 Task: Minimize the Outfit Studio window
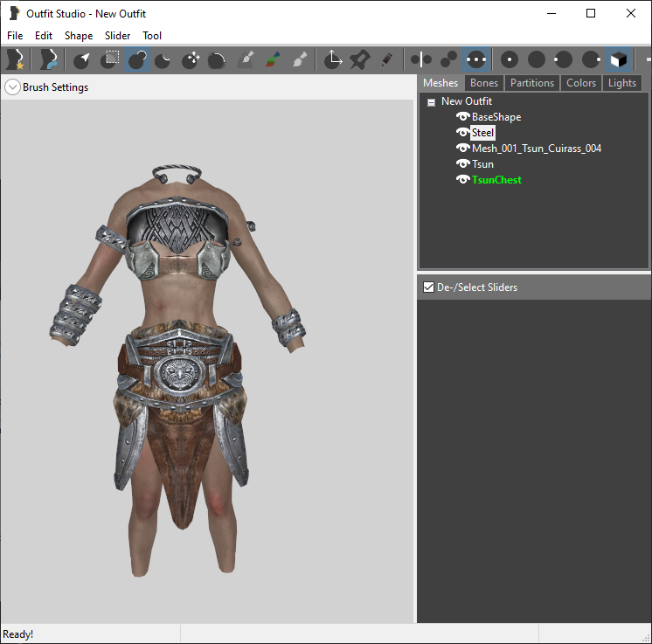click(x=551, y=13)
